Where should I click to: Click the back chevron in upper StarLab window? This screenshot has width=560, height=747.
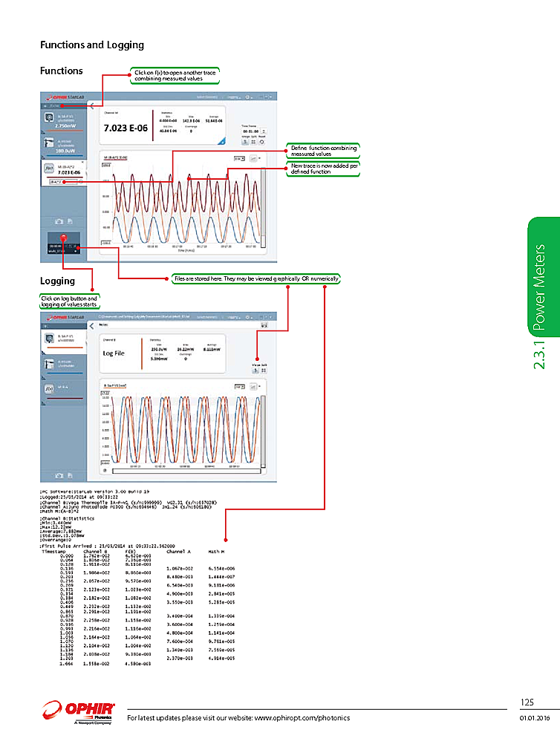91,106
